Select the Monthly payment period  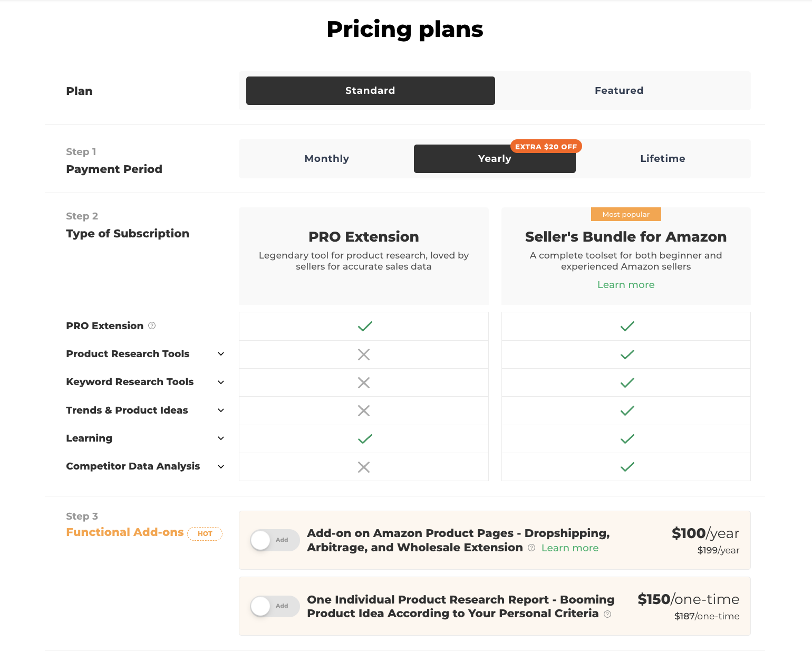(x=327, y=159)
